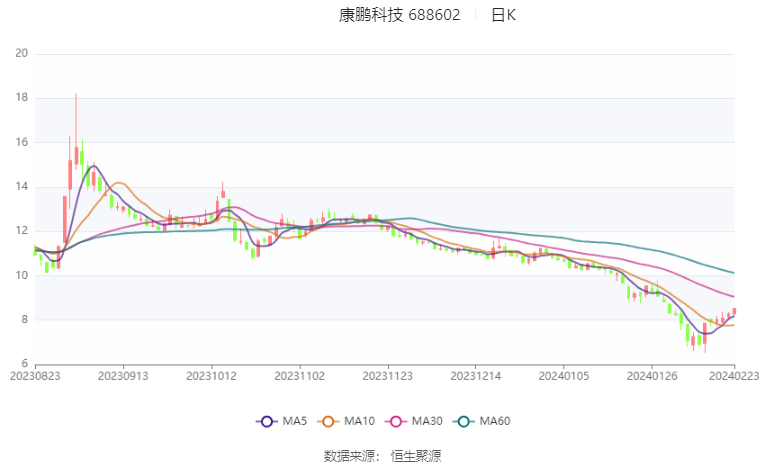Click the 日K label in title
Viewport: 765px width, 465px height.
click(503, 15)
